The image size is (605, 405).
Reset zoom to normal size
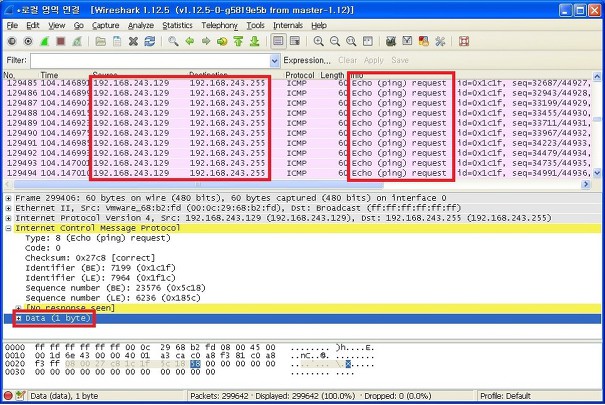pos(351,41)
